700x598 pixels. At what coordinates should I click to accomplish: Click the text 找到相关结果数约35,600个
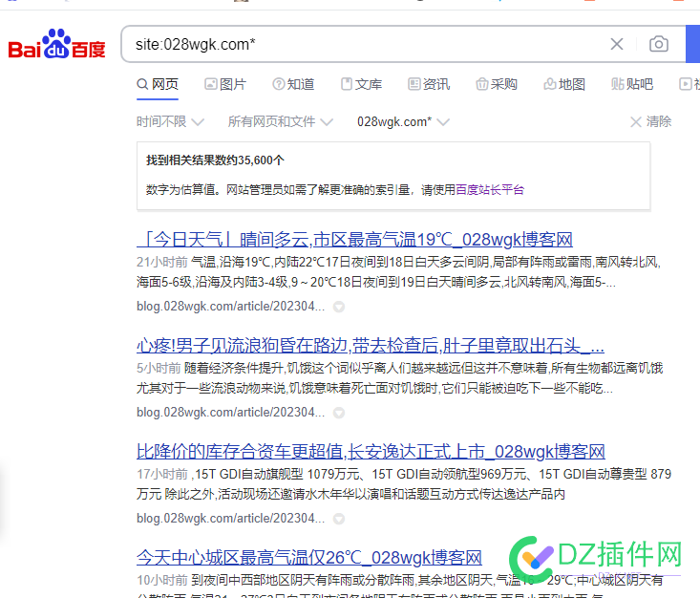click(x=215, y=160)
